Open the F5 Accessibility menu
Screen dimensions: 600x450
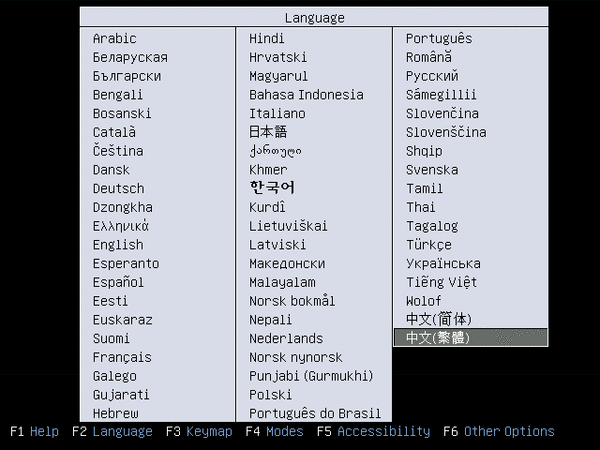[373, 432]
